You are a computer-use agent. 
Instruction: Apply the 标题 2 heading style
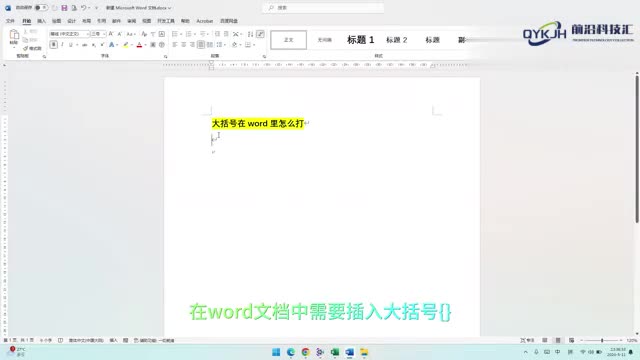(397, 40)
